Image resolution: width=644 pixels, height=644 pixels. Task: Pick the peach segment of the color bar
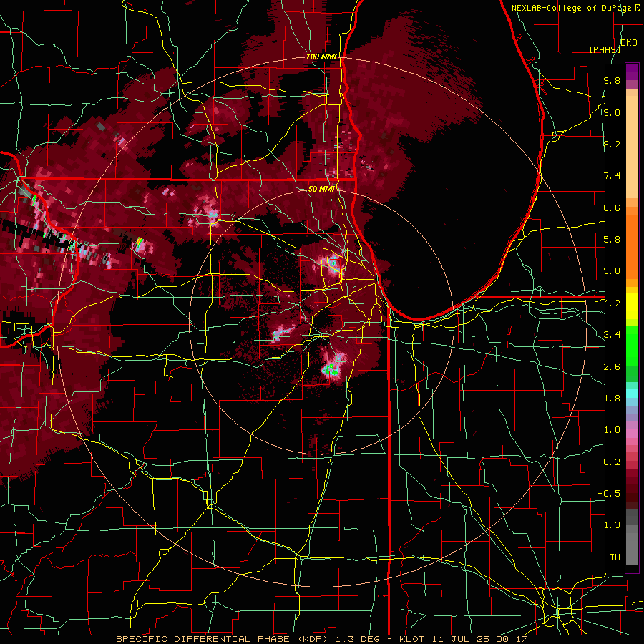(632, 147)
